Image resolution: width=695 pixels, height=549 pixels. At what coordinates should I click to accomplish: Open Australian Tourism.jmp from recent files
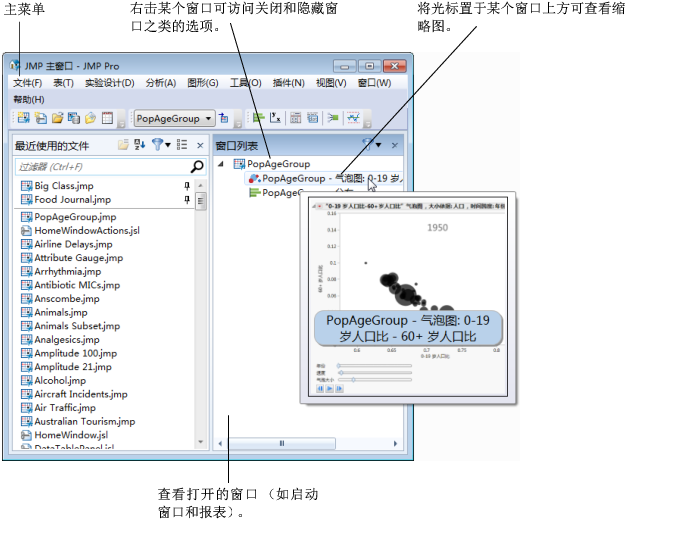78,421
